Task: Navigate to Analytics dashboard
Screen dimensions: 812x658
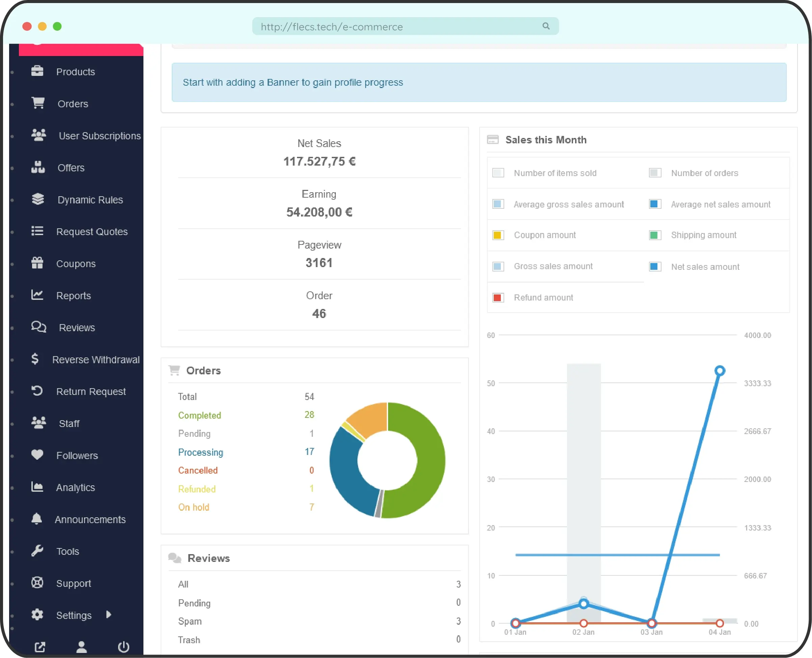Action: [x=75, y=487]
